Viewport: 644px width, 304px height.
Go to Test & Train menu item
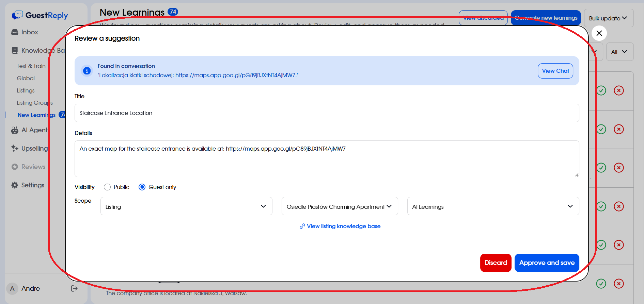click(x=31, y=66)
